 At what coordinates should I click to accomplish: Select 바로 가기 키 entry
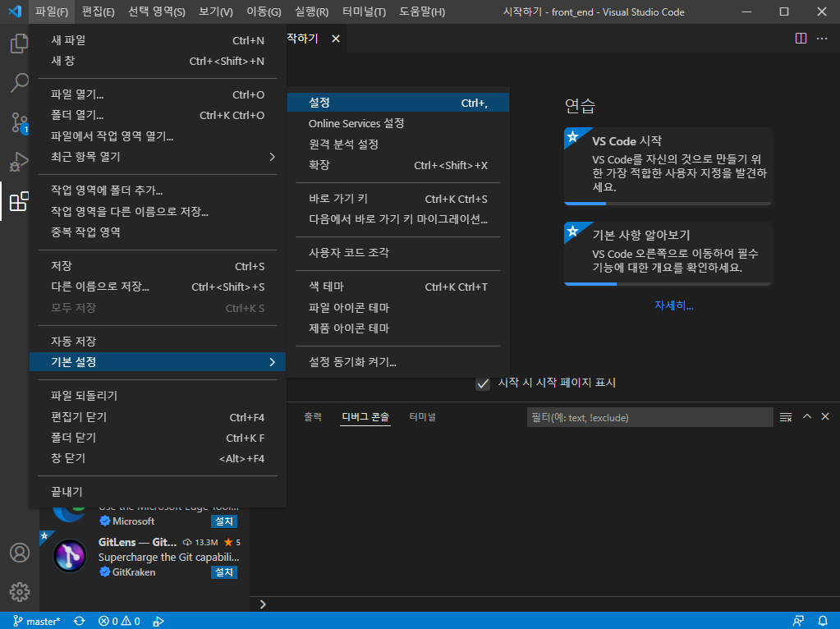[x=398, y=199]
